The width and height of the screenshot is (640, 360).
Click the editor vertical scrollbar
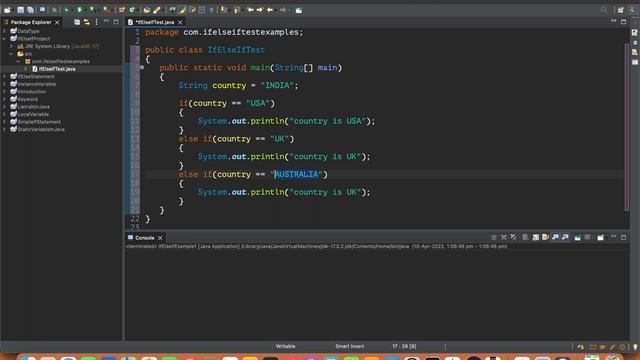point(627,127)
